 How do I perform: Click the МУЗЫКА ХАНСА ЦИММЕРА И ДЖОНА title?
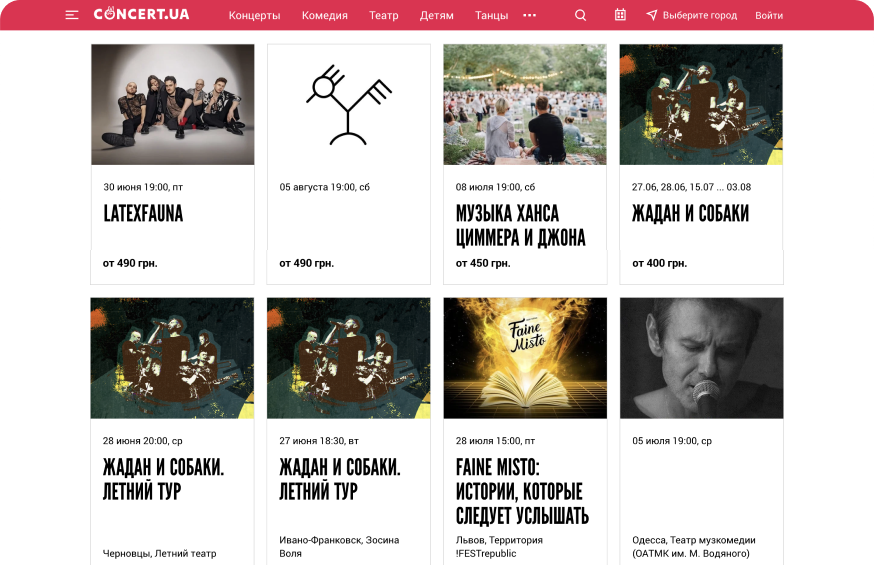pyautogui.click(x=521, y=226)
